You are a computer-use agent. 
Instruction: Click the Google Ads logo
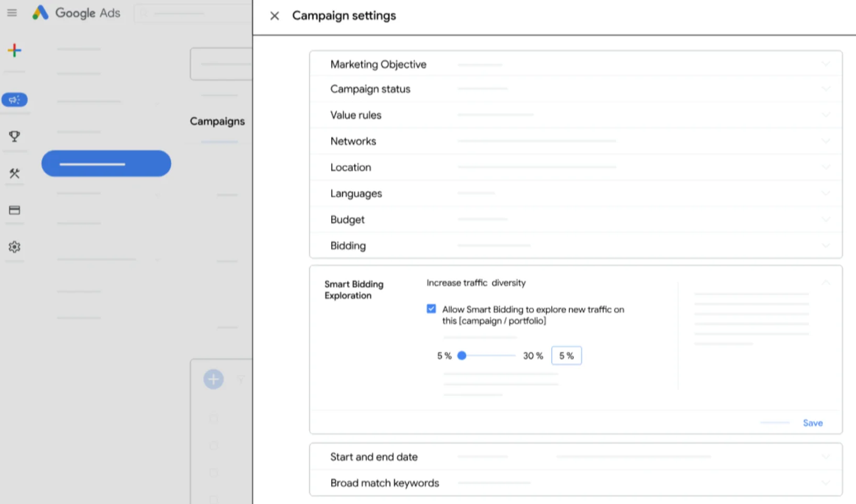pyautogui.click(x=76, y=13)
